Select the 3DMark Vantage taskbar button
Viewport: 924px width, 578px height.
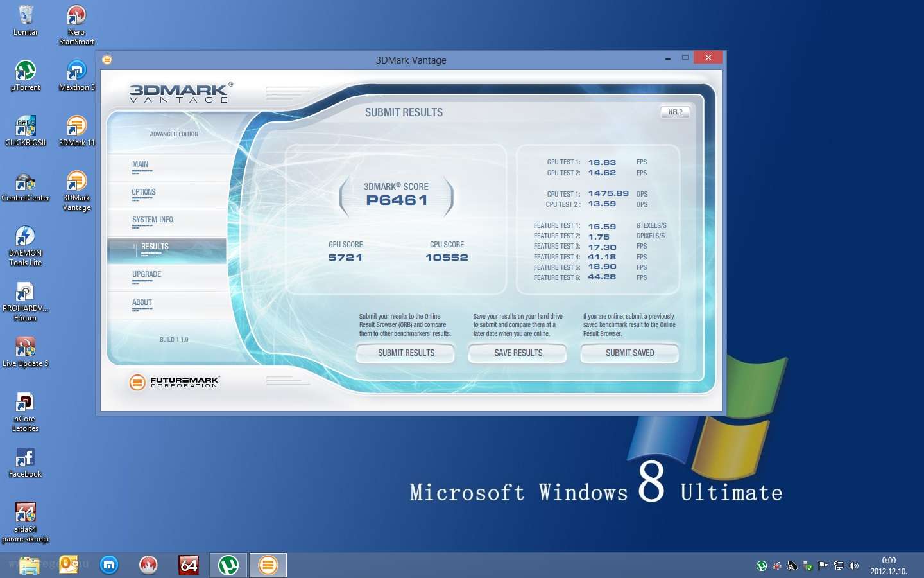tap(268, 565)
